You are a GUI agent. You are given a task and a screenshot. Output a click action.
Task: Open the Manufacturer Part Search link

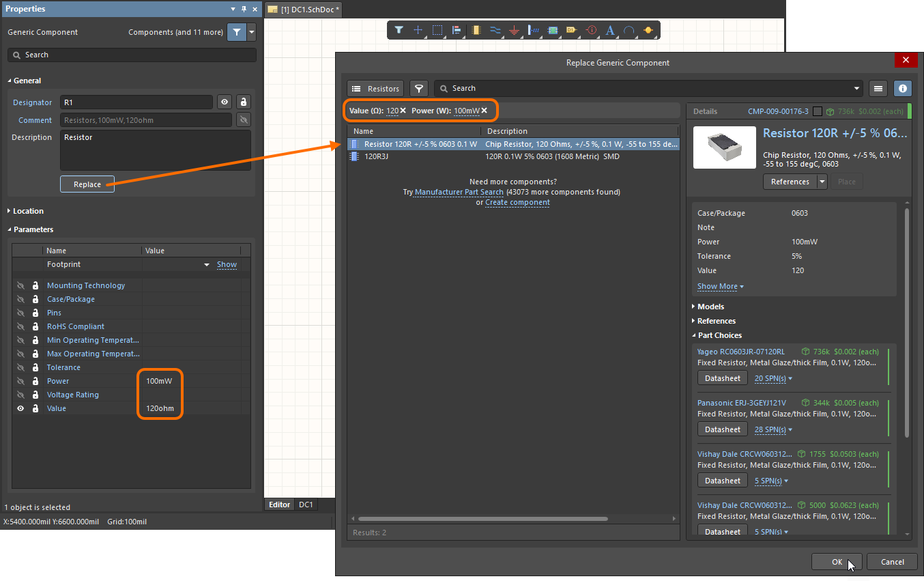458,192
